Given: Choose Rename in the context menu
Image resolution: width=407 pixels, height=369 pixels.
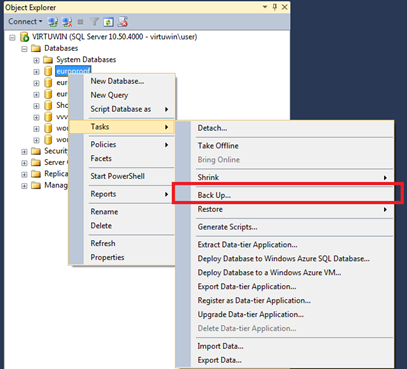Looking at the screenshot, I should pos(122,212).
